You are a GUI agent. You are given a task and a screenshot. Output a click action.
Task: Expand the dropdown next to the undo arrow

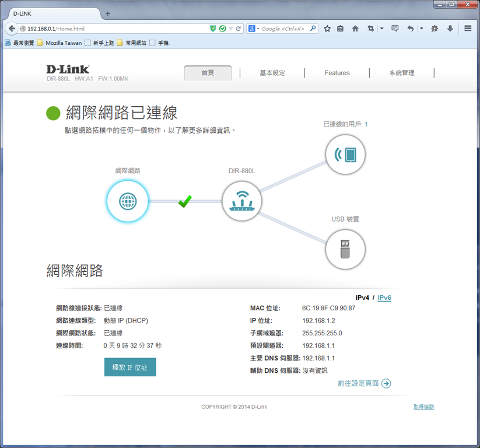[422, 29]
